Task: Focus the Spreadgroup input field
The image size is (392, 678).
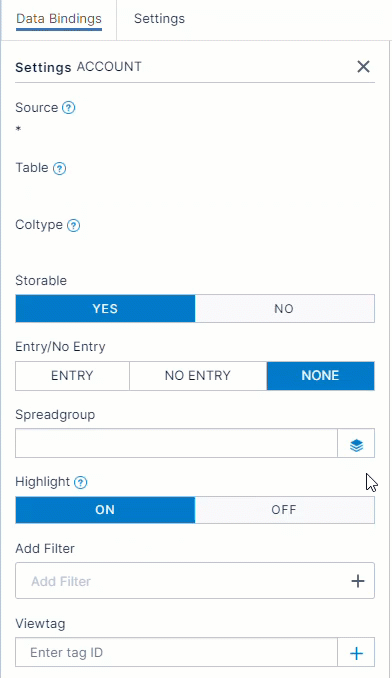Action: (x=176, y=443)
